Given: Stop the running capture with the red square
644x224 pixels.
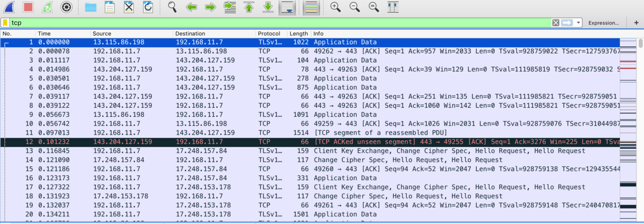Looking at the screenshot, I should 28,8.
